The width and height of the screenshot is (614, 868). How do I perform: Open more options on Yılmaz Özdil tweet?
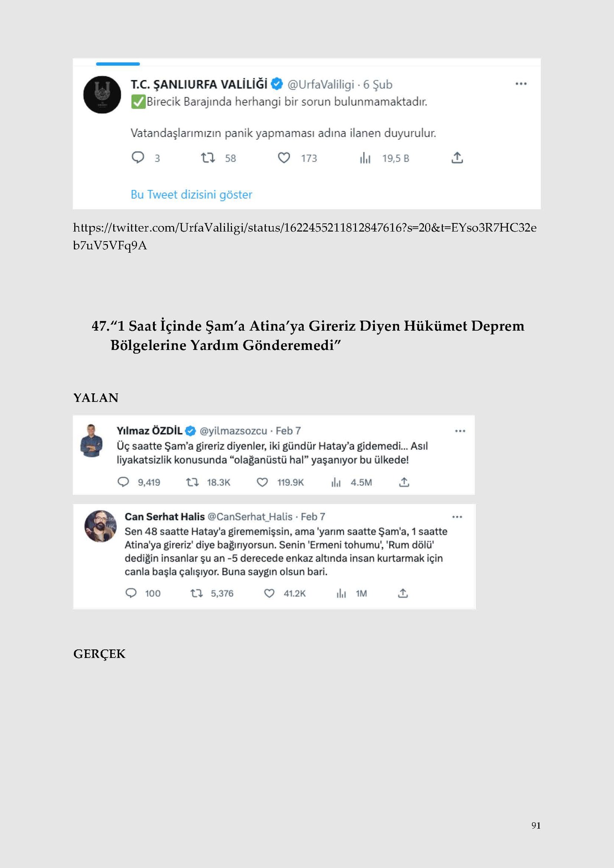coord(460,431)
